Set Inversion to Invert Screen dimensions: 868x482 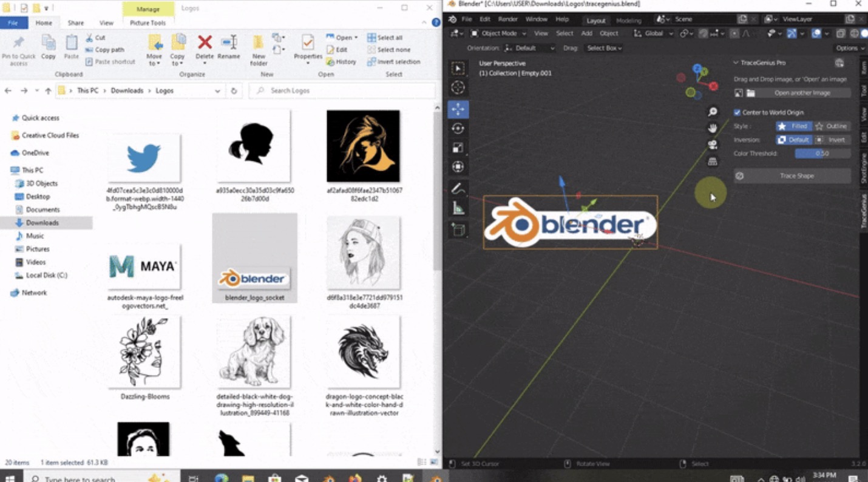point(832,140)
